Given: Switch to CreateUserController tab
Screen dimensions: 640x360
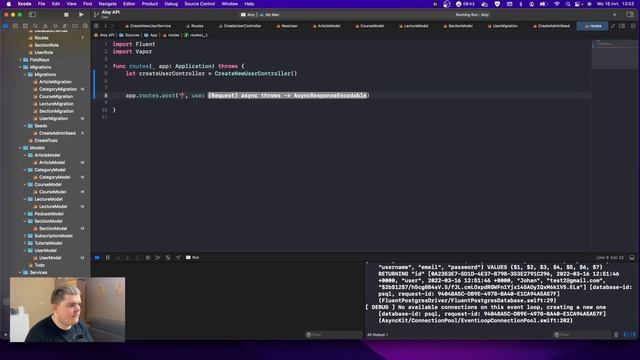Looking at the screenshot, I should (240, 26).
